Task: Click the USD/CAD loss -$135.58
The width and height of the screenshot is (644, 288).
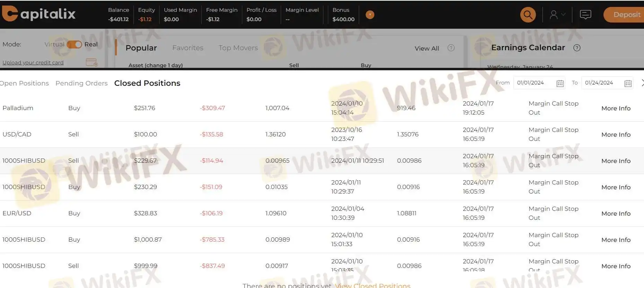Action: [x=211, y=134]
